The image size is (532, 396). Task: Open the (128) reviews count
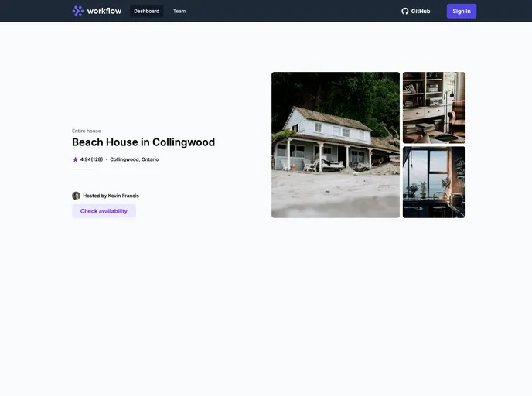pos(97,159)
